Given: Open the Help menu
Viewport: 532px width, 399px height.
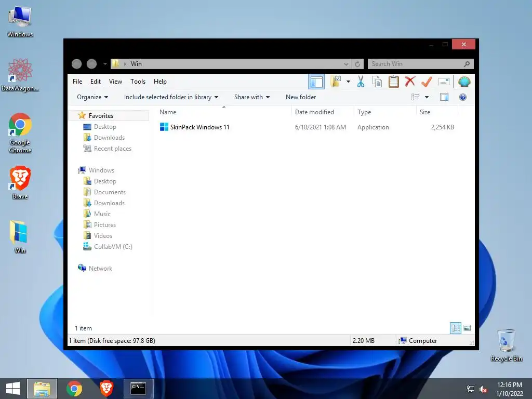Looking at the screenshot, I should pos(160,82).
